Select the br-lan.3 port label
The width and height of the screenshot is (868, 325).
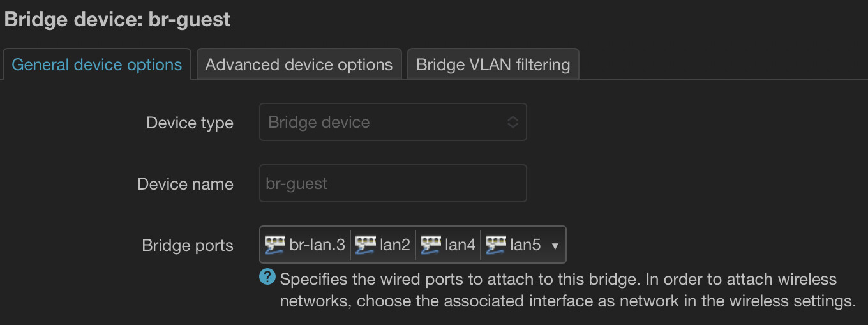pyautogui.click(x=317, y=245)
